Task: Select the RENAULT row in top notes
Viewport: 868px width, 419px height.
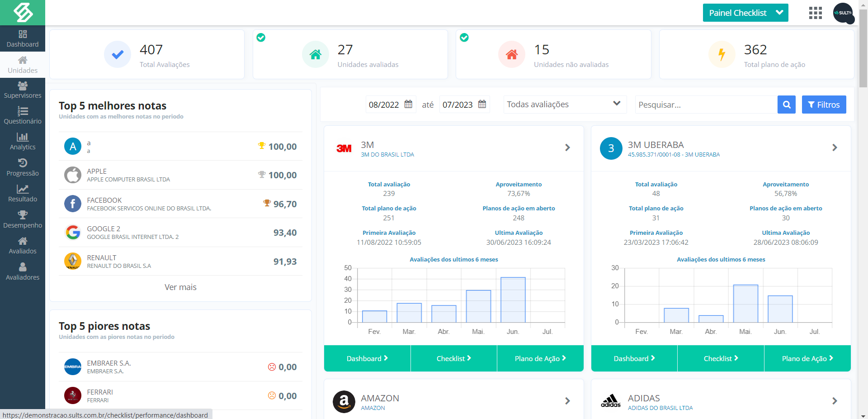Action: coord(180,262)
